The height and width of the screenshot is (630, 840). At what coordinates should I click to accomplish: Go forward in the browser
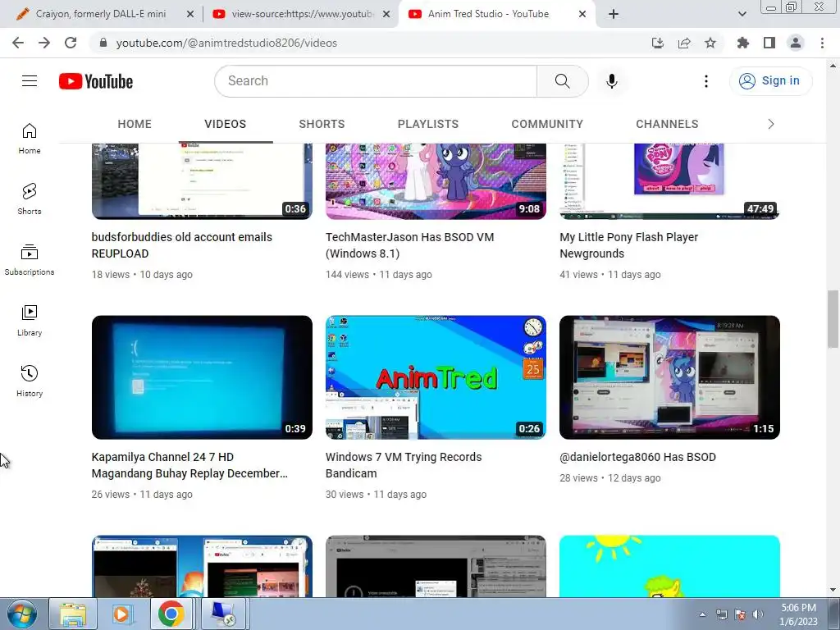click(x=44, y=43)
